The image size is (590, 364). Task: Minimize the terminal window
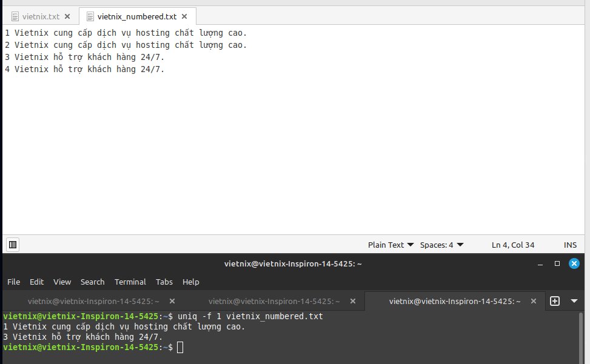click(x=540, y=264)
